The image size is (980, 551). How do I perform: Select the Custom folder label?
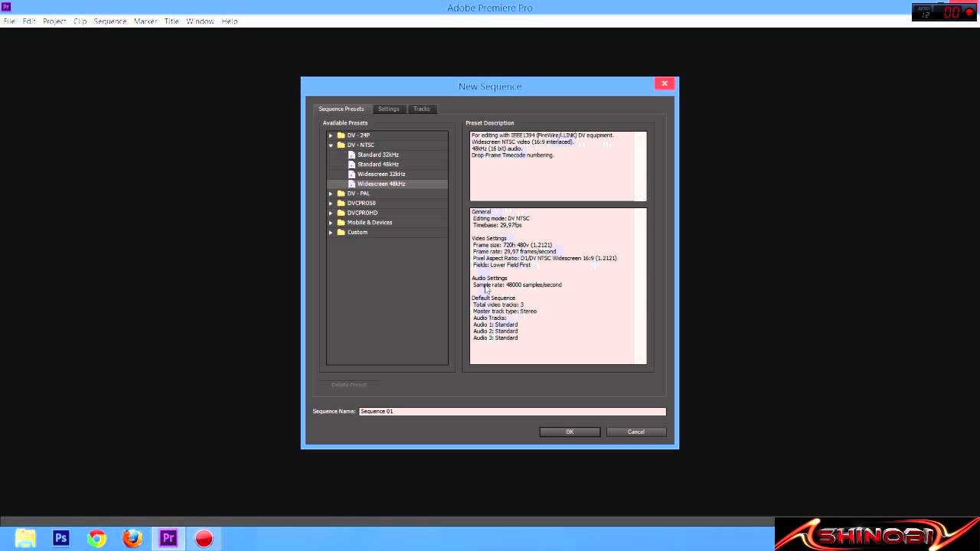[x=358, y=233]
